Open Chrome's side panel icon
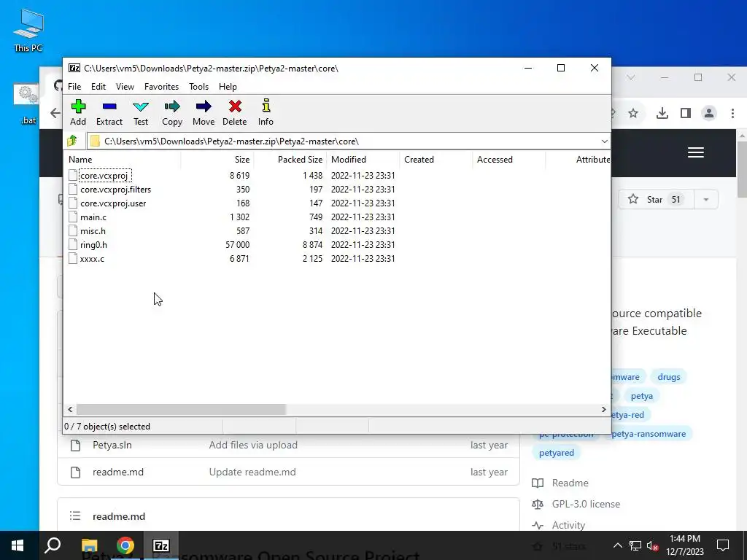This screenshot has width=747, height=560. click(686, 113)
